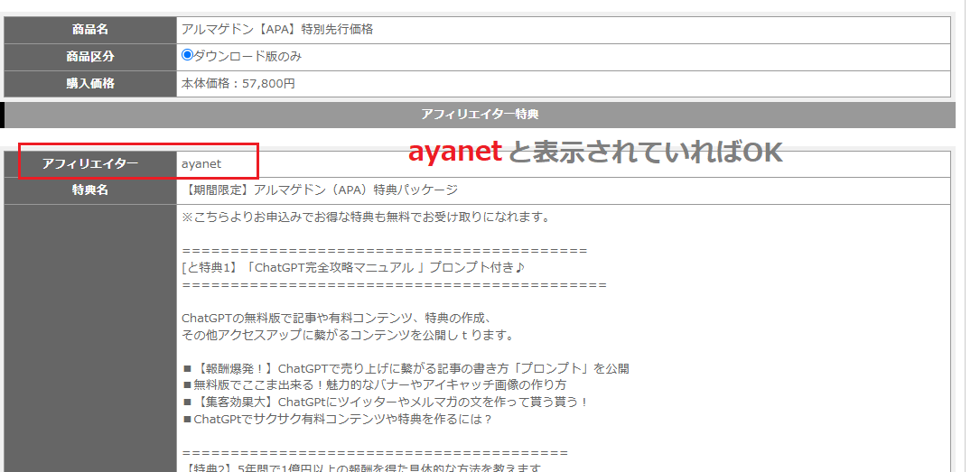
Task: Click the 【集客効果大】 bullet line
Action: click(x=386, y=403)
